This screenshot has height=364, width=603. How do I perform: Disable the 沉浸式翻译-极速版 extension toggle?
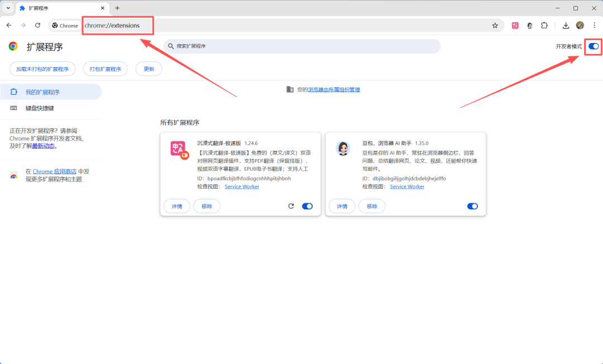point(307,207)
